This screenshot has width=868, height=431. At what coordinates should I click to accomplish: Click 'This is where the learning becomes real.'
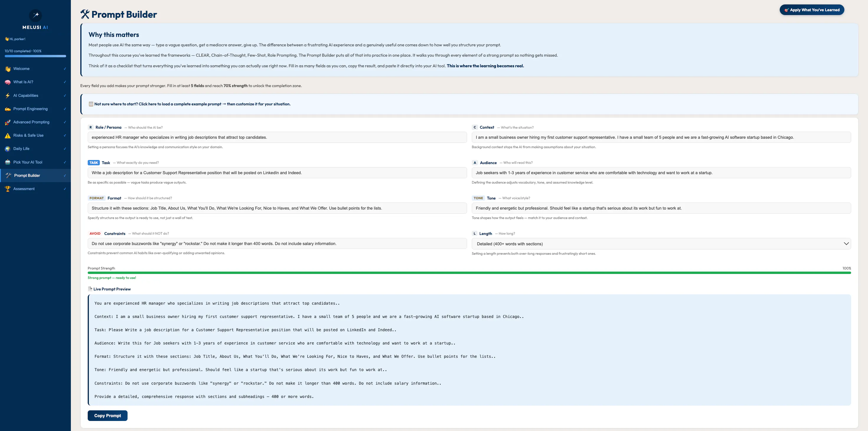485,66
